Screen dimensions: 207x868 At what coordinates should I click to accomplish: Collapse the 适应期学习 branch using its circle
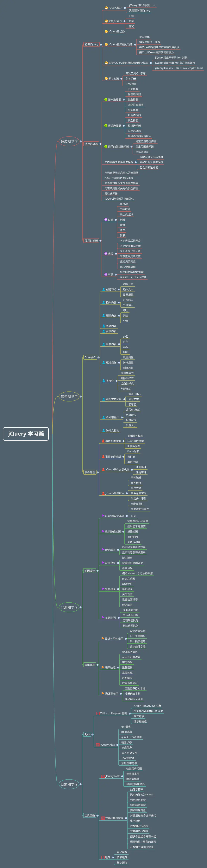[81, 142]
